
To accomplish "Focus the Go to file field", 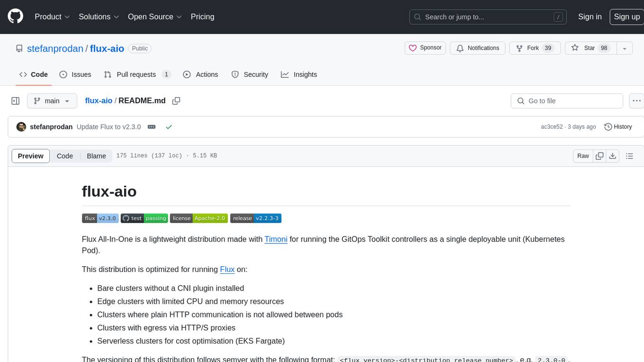I will click(x=567, y=101).
